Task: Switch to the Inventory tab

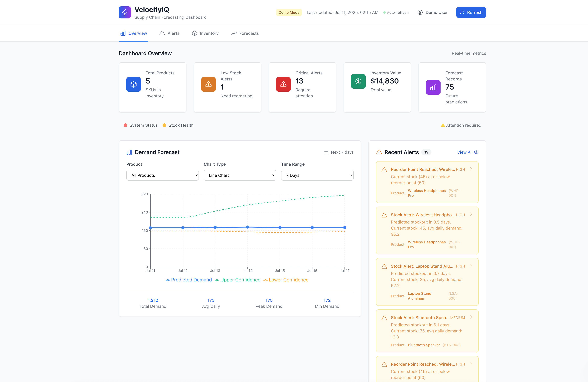Action: click(205, 33)
